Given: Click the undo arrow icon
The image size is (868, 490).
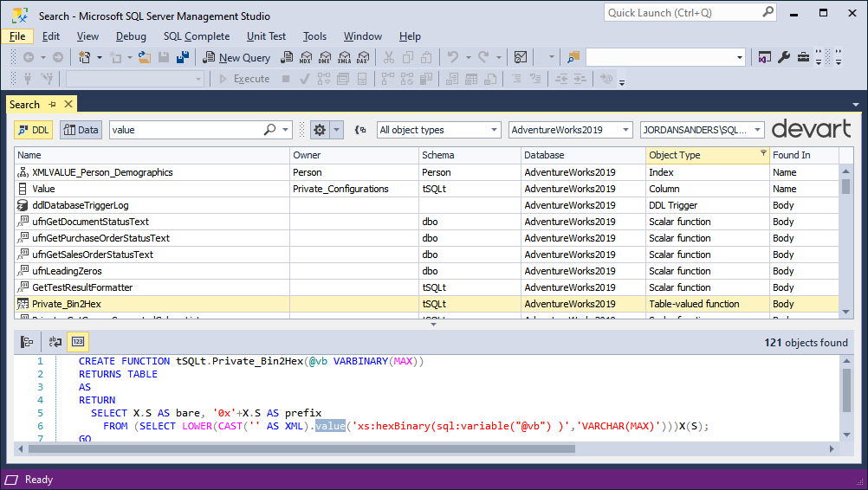Looking at the screenshot, I should [x=453, y=57].
